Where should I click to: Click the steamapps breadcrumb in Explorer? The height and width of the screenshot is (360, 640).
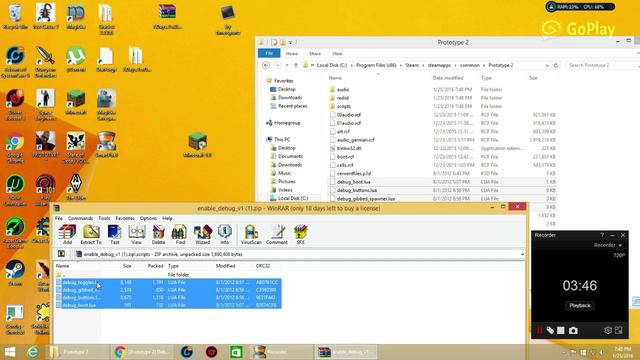coord(439,65)
